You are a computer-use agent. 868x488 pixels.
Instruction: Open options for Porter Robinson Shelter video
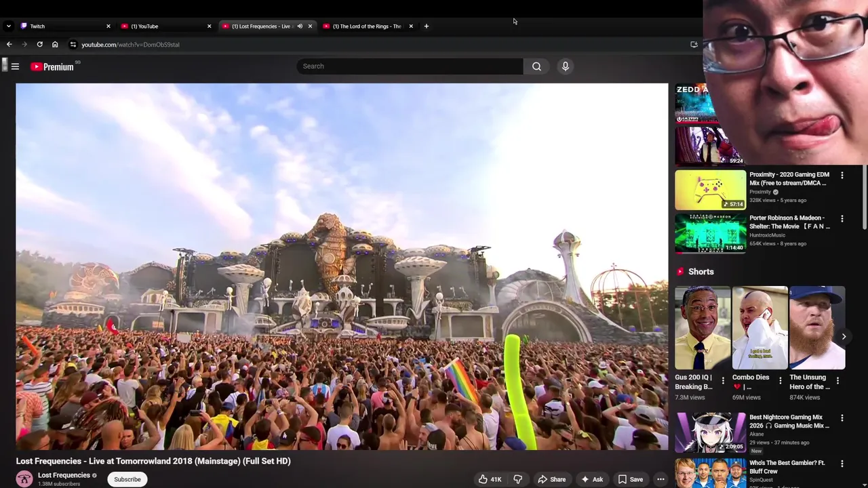pyautogui.click(x=842, y=219)
